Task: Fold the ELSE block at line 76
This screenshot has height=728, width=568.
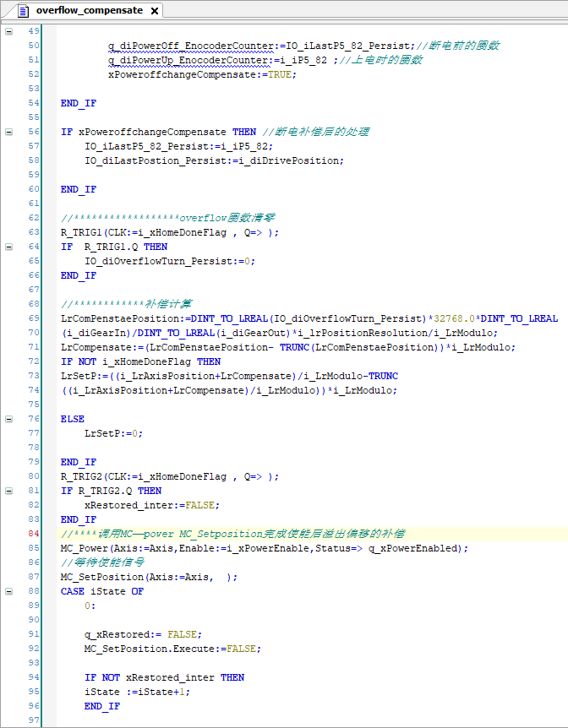Action: pyautogui.click(x=9, y=419)
